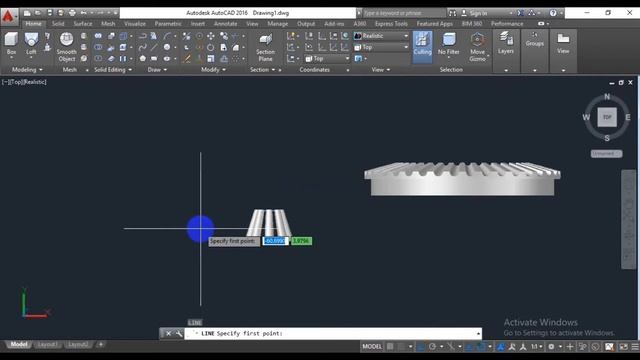640x360 pixels.
Task: Toggle the grid display in status bar
Action: 390,347
